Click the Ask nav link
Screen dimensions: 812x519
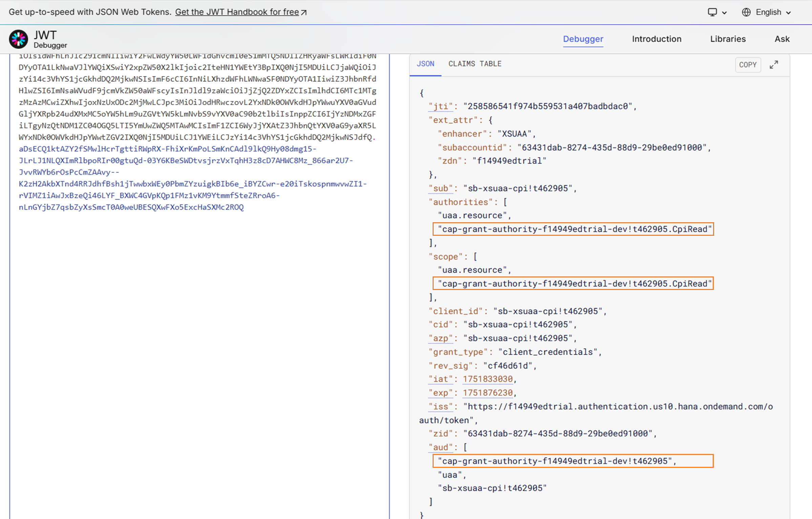[782, 39]
